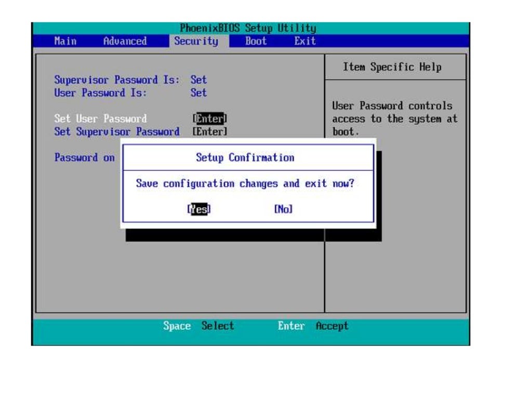The height and width of the screenshot is (399, 532).
Task: Choose No in Setup Confirmation
Action: [283, 209]
